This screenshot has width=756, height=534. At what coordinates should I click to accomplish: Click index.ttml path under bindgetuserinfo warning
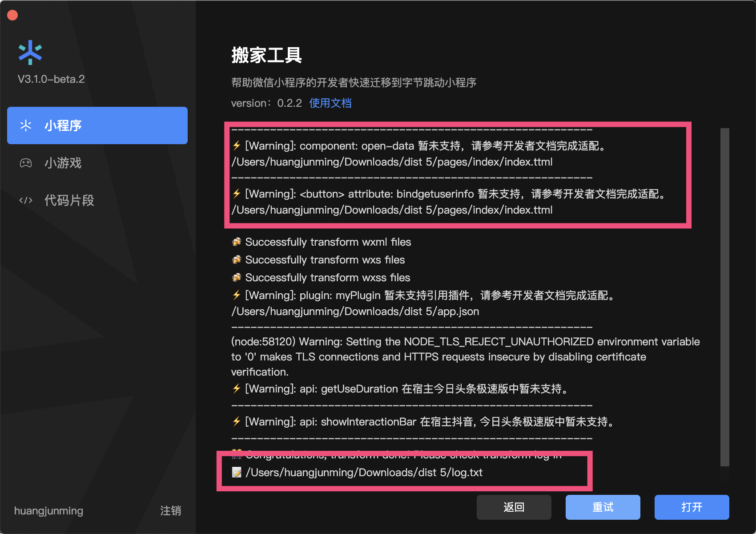(392, 210)
